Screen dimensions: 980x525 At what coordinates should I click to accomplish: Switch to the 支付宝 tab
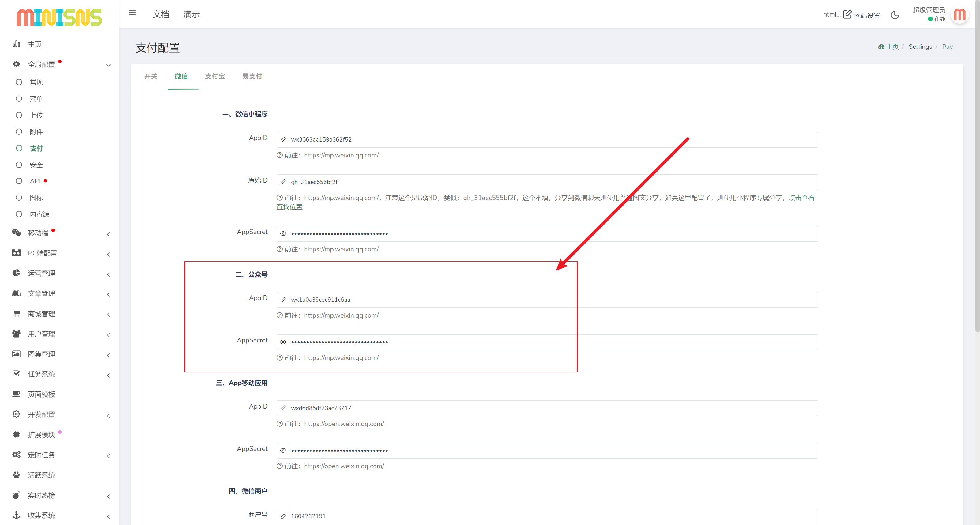coord(215,76)
